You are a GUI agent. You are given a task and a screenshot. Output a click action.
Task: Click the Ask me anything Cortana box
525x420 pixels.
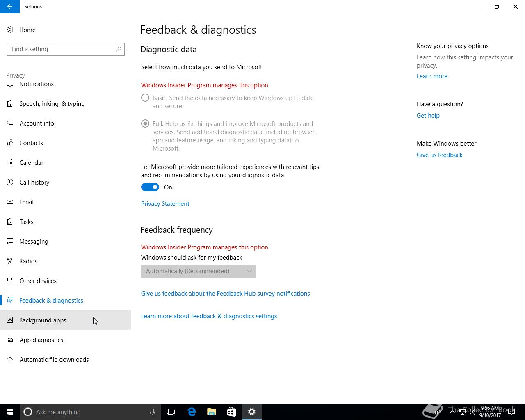89,412
